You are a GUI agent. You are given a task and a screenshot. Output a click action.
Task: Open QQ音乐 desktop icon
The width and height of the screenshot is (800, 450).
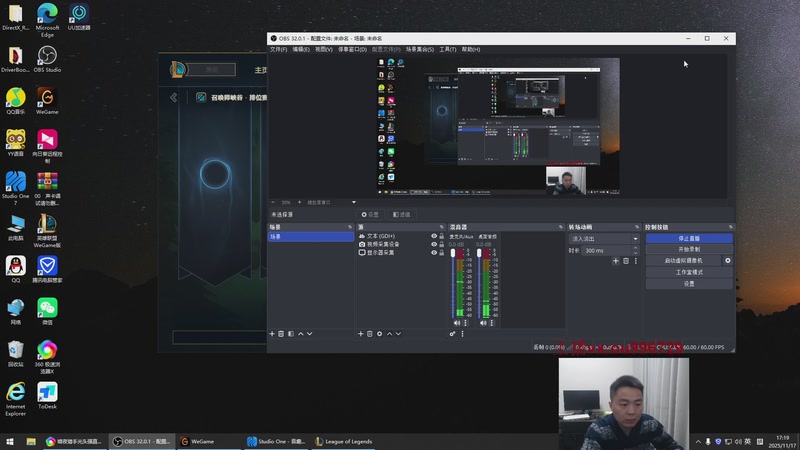(x=15, y=101)
